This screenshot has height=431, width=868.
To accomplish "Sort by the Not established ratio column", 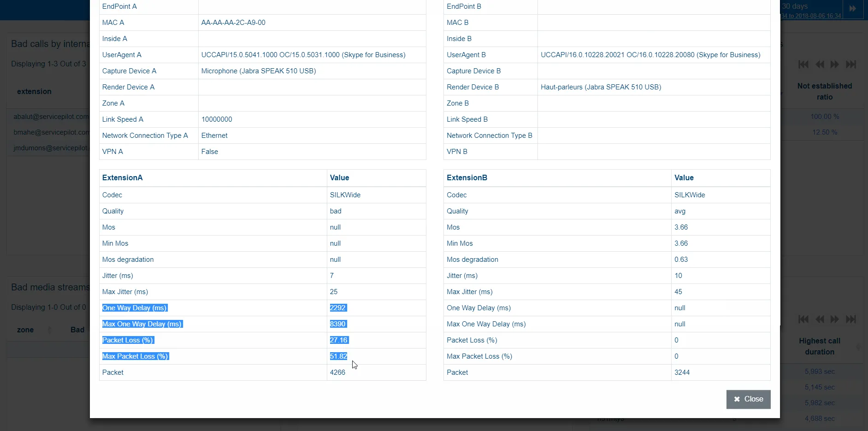I will 824,91.
